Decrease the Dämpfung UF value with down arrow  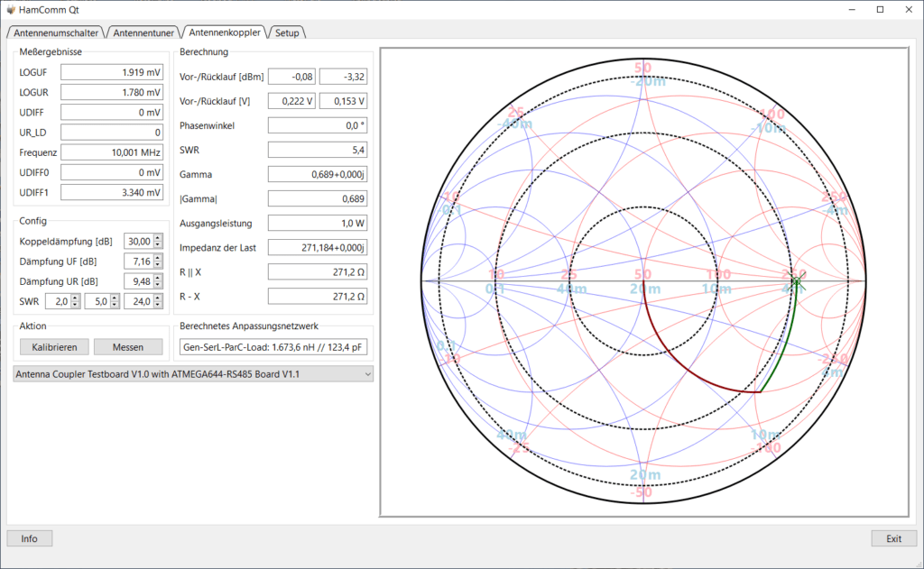(157, 265)
